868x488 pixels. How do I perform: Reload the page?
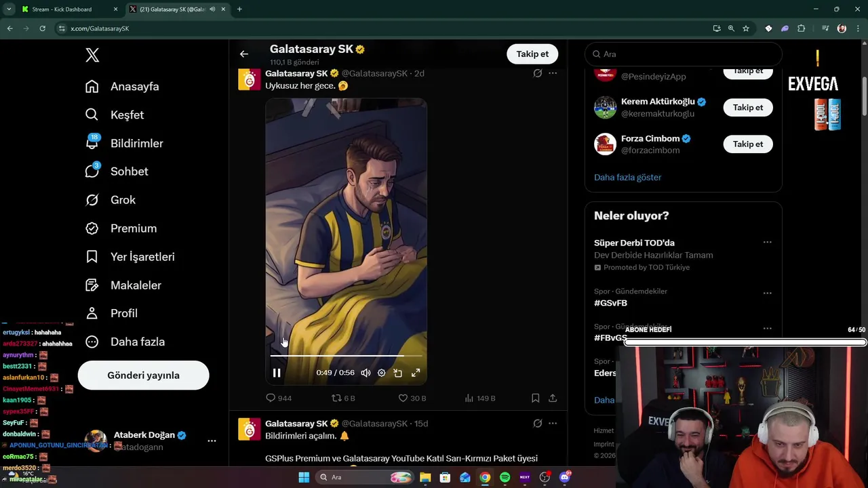coord(42,28)
